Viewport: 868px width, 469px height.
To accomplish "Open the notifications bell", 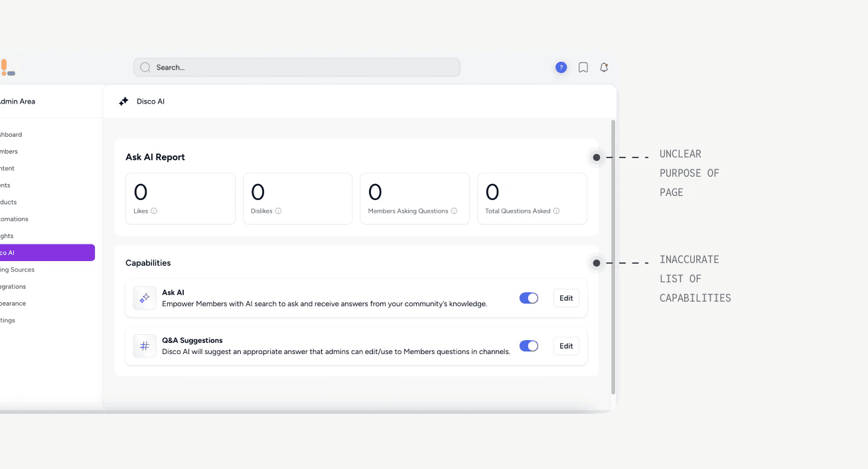I will pos(604,67).
